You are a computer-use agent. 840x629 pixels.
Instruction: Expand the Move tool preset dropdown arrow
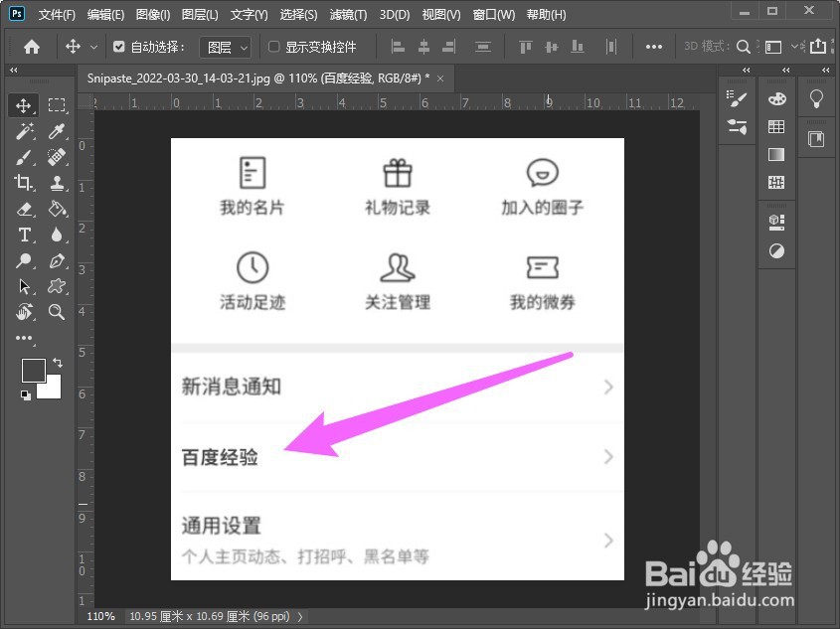(93, 48)
